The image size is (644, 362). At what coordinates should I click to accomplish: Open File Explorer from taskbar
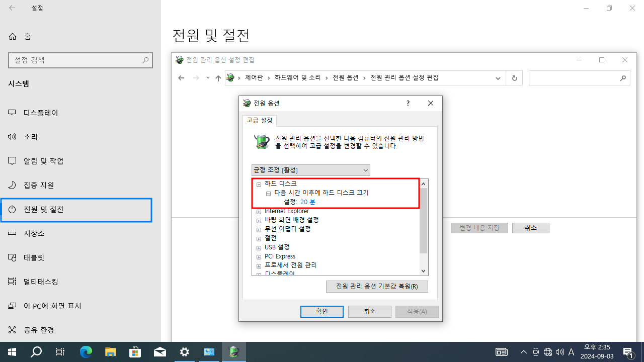coord(111,352)
